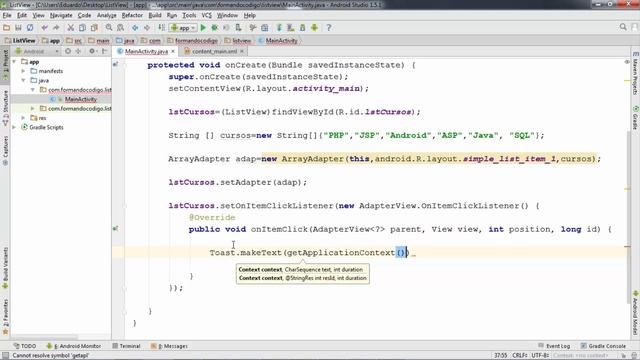Image resolution: width=640 pixels, height=360 pixels.
Task: Open the Android Monitor tool window
Action: click(x=73, y=346)
